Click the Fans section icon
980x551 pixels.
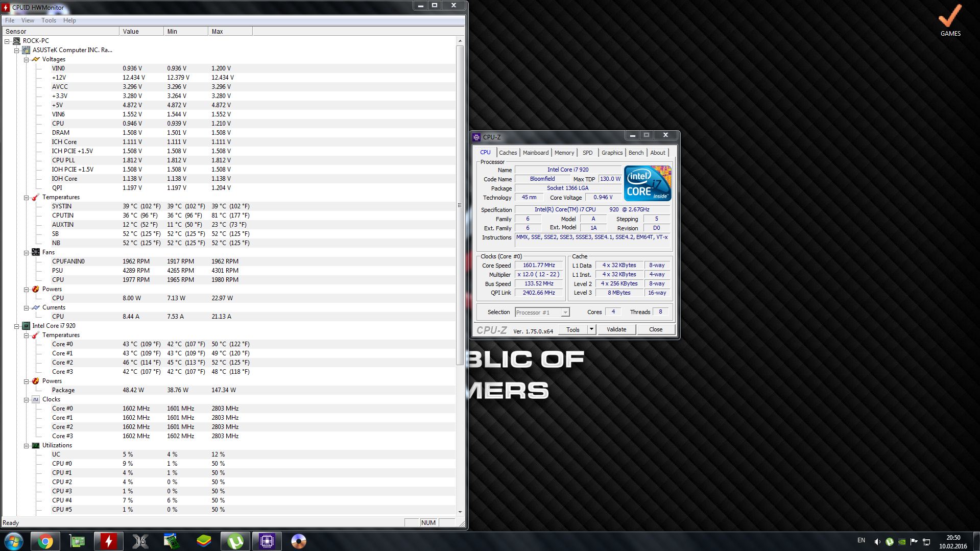(36, 252)
